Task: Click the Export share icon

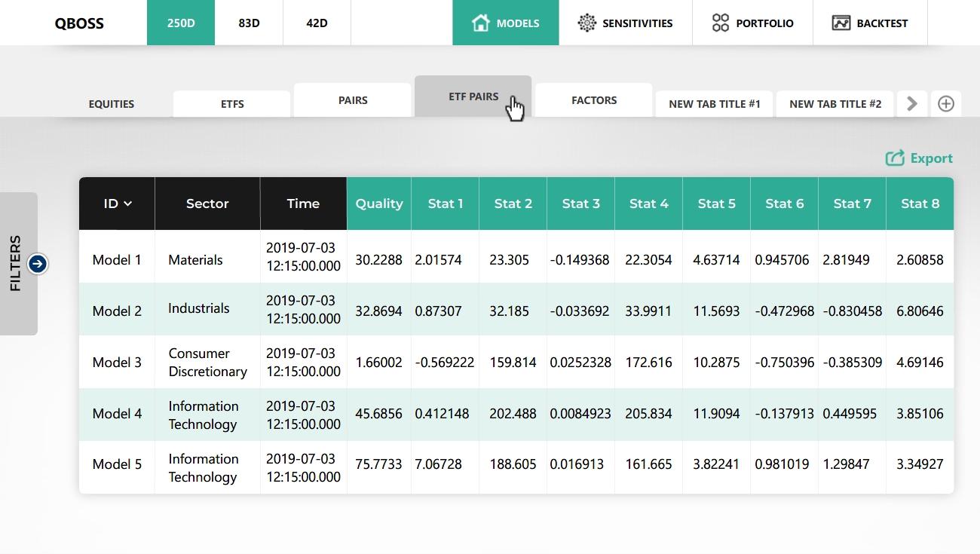Action: point(895,158)
